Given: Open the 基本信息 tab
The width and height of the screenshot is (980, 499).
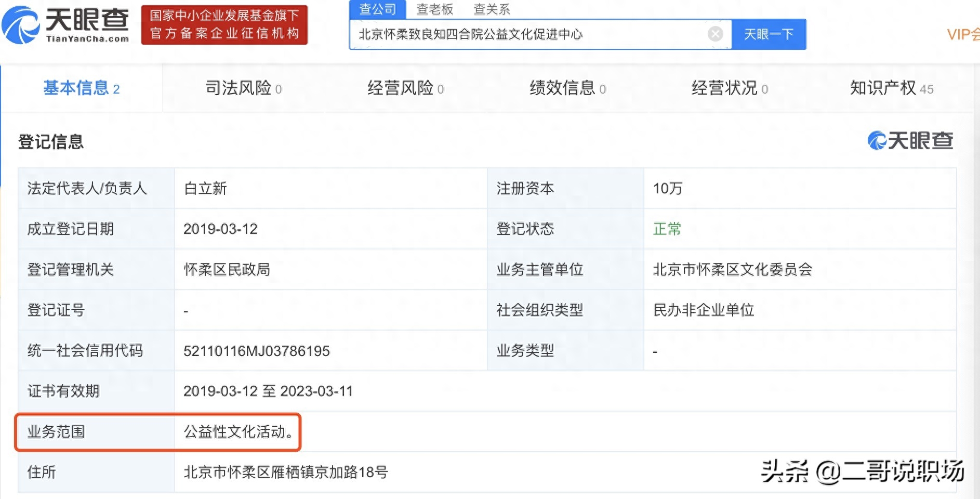Looking at the screenshot, I should [82, 88].
